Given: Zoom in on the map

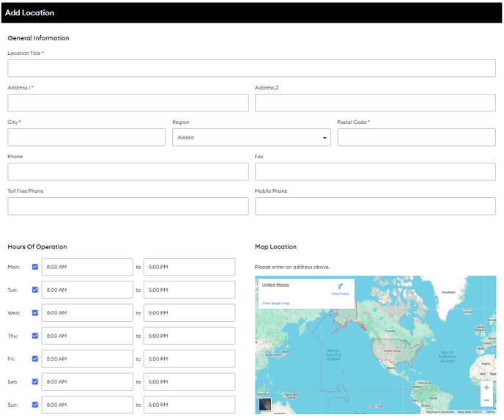Looking at the screenshot, I should point(486,388).
